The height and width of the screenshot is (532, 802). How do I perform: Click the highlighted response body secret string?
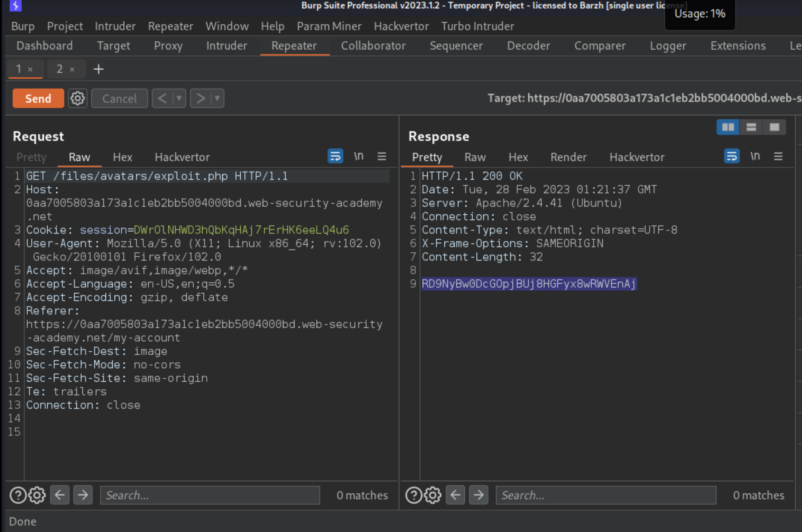[x=529, y=284]
